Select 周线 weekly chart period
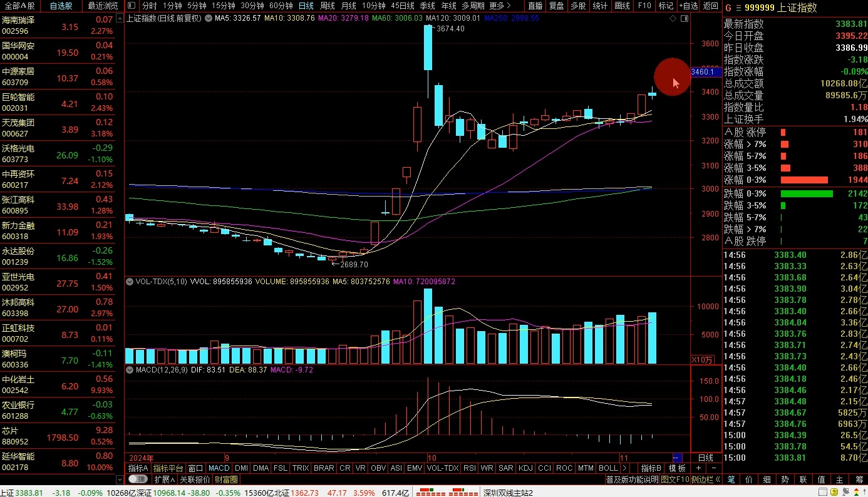This screenshot has width=868, height=497. coord(328,6)
